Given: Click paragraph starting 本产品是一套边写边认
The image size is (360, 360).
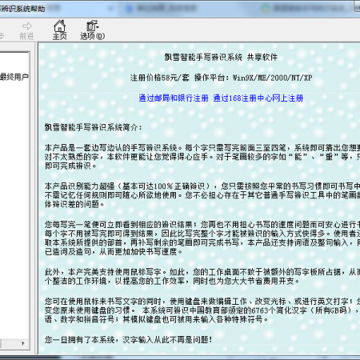Looking at the screenshot, I should (202, 156).
